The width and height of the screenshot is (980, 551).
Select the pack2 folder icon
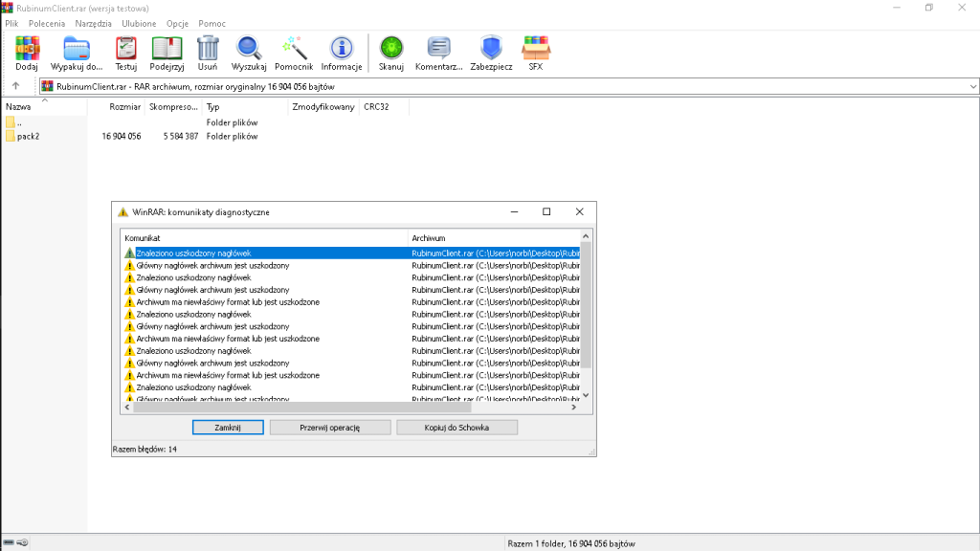[x=10, y=136]
